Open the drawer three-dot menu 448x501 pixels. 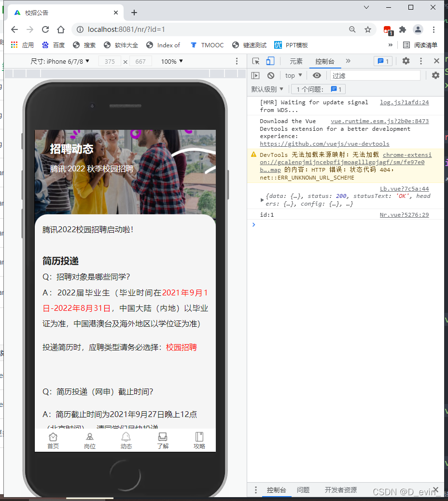click(256, 490)
